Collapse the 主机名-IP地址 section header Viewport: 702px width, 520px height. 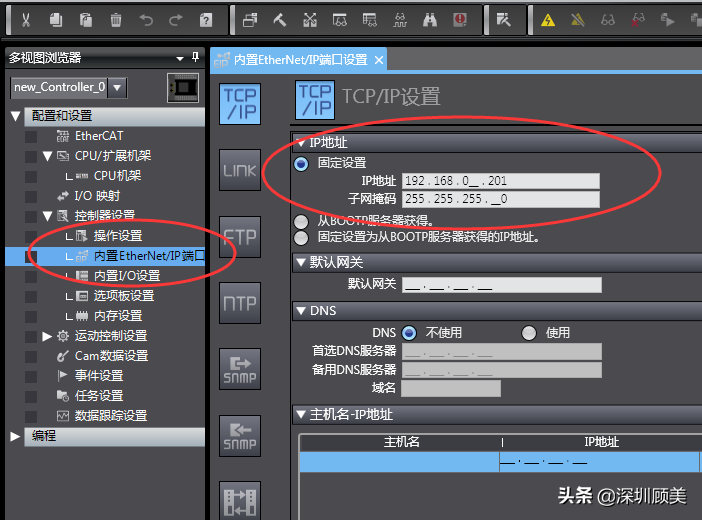(301, 414)
